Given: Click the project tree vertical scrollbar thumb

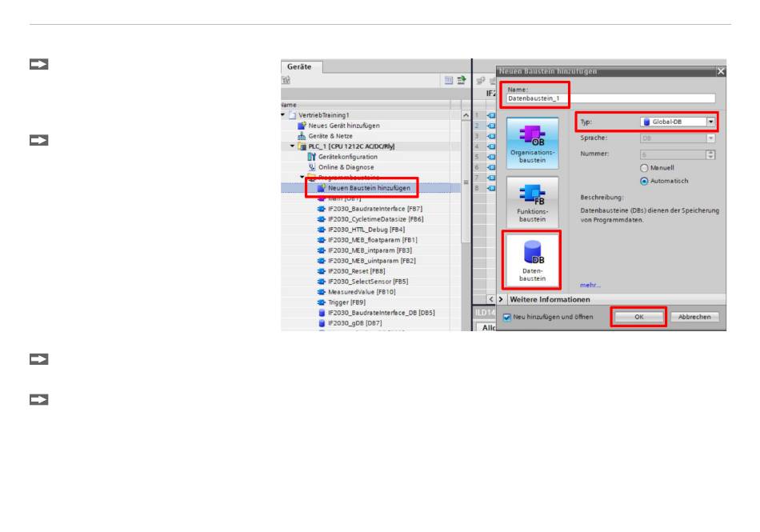Looking at the screenshot, I should click(466, 182).
